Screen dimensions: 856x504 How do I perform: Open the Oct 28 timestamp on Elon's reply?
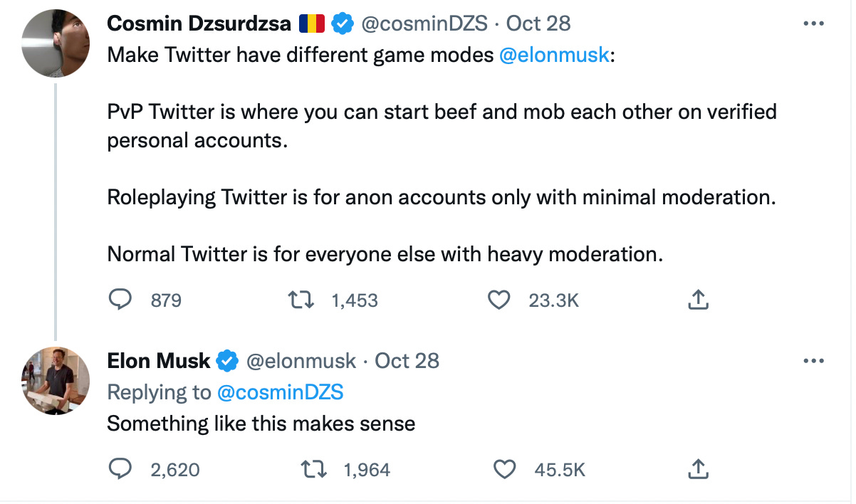407,361
